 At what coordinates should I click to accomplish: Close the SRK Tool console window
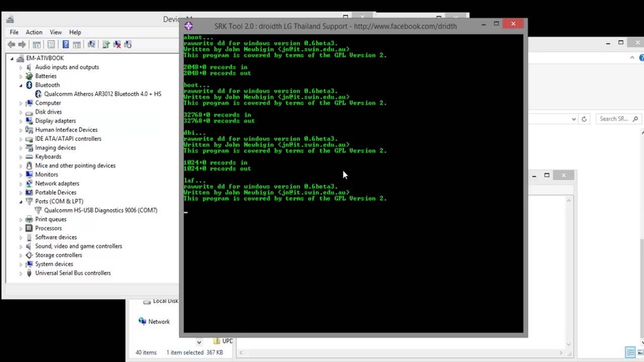[x=513, y=24]
